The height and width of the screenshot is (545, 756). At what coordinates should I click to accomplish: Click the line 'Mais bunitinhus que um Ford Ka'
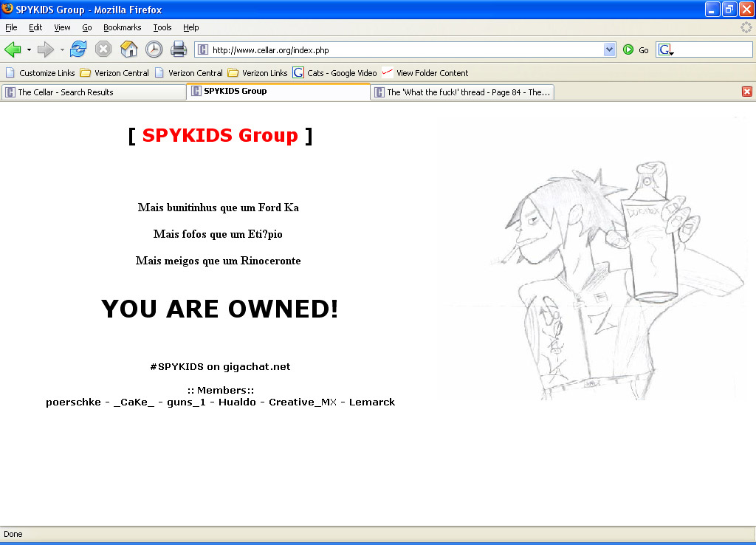click(219, 208)
